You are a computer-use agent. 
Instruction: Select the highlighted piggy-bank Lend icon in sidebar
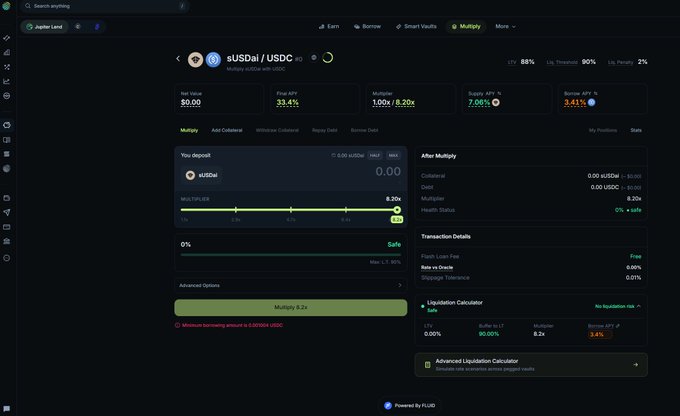pyautogui.click(x=7, y=125)
